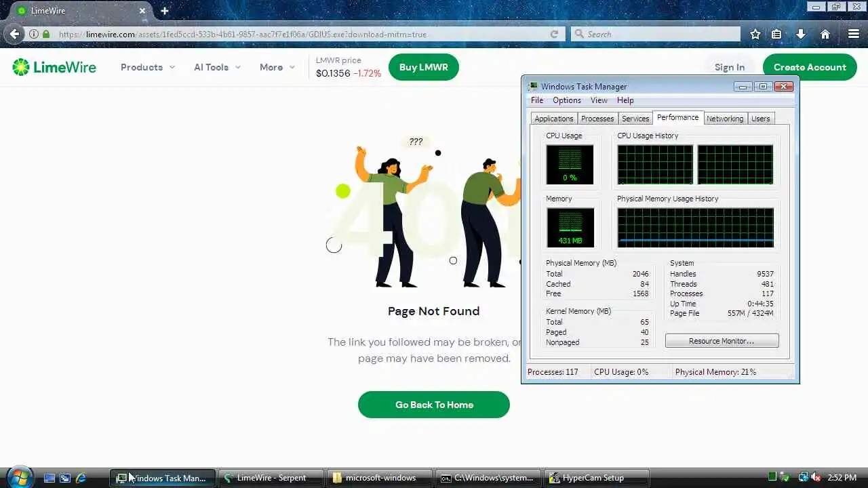Click the Physical Memory Usage History graph

[695, 227]
